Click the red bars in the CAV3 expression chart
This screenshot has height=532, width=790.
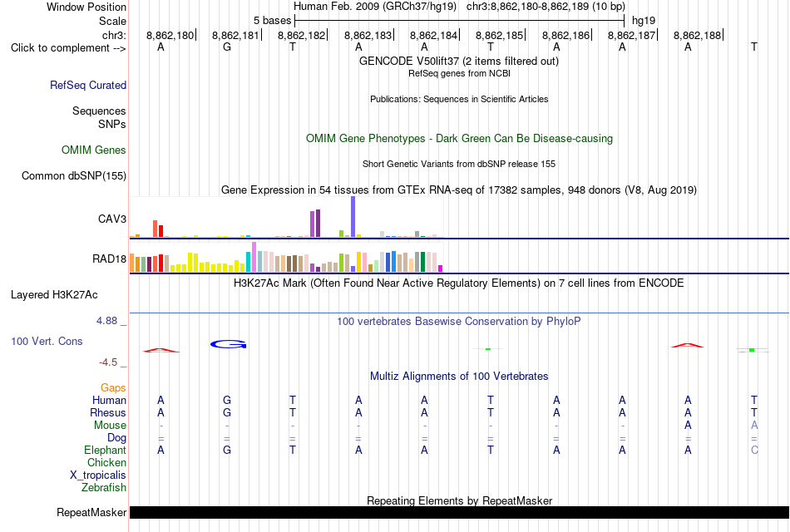coord(158,229)
